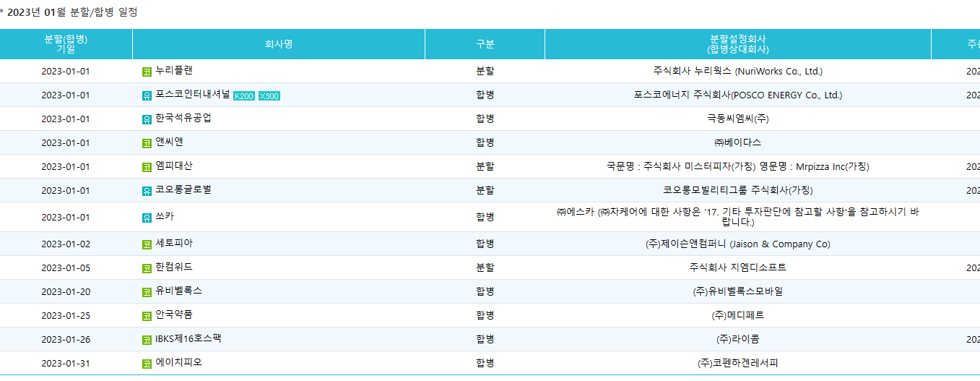
Task: Select the 분할 cell in the 누리플랜 row
Action: point(485,72)
